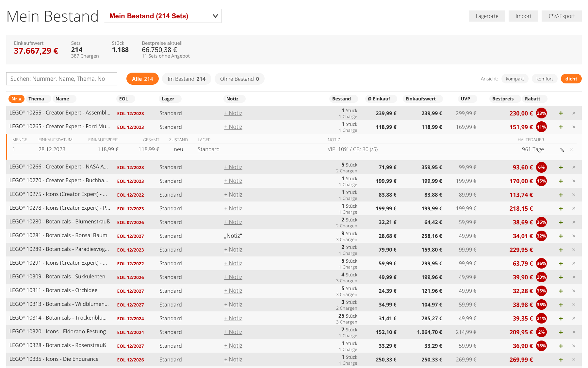Sort by UVP column

(x=467, y=99)
